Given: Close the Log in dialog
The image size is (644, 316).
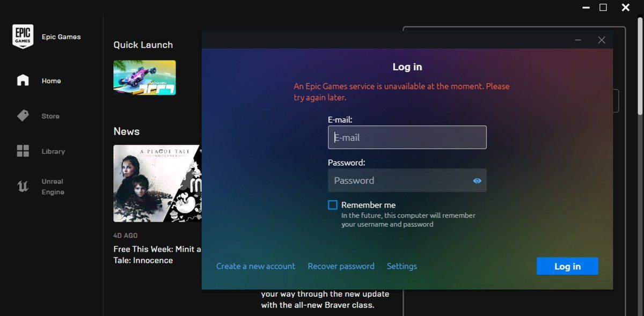Looking at the screenshot, I should 602,40.
